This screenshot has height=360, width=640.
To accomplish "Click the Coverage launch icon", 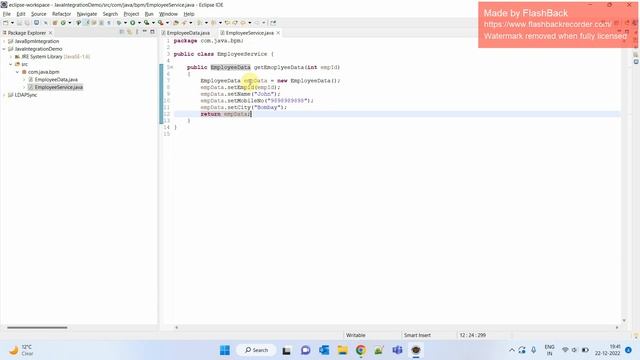I will click(x=146, y=23).
